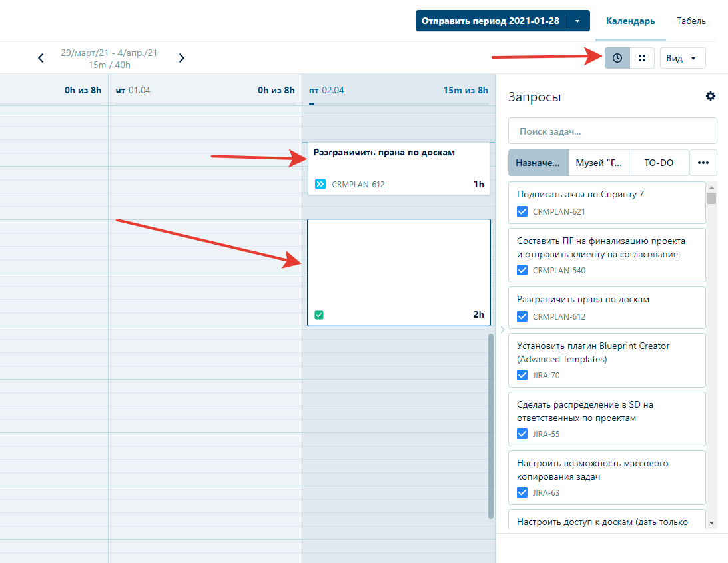Screen dimensions: 728x563
Task: Go to next week with right arrow
Action: (x=181, y=58)
